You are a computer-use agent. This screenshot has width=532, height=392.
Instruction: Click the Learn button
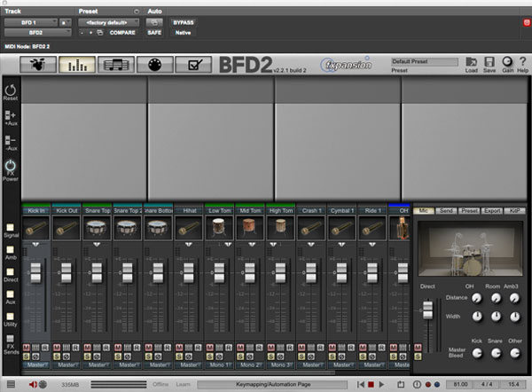pos(183,385)
